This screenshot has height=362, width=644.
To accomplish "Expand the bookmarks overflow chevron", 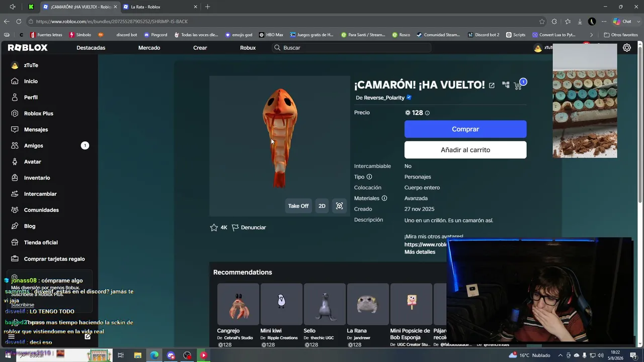I will [591, 35].
